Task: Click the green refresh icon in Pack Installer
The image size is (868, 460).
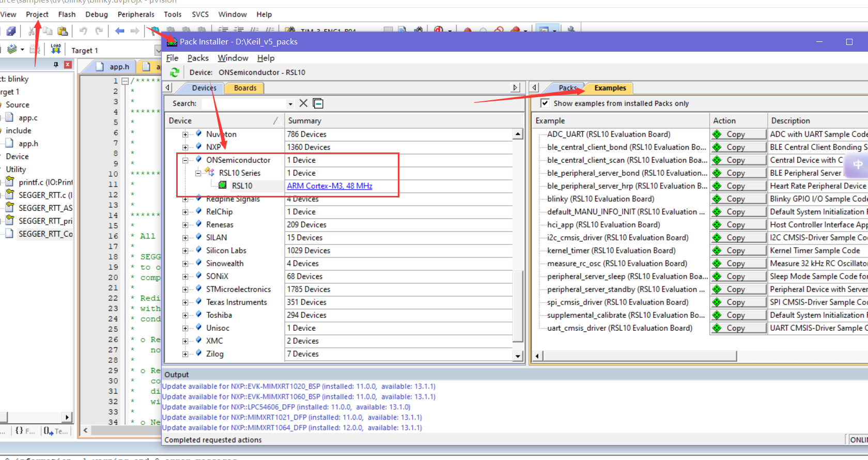Action: [x=175, y=72]
